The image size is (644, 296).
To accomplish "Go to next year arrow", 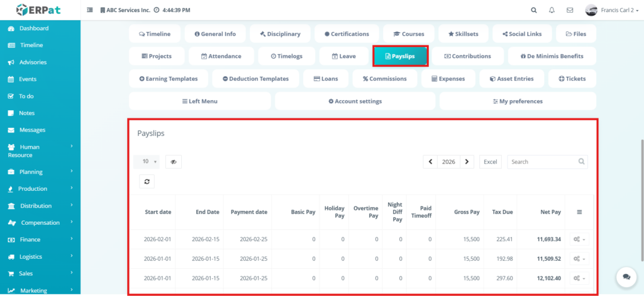I will (467, 162).
